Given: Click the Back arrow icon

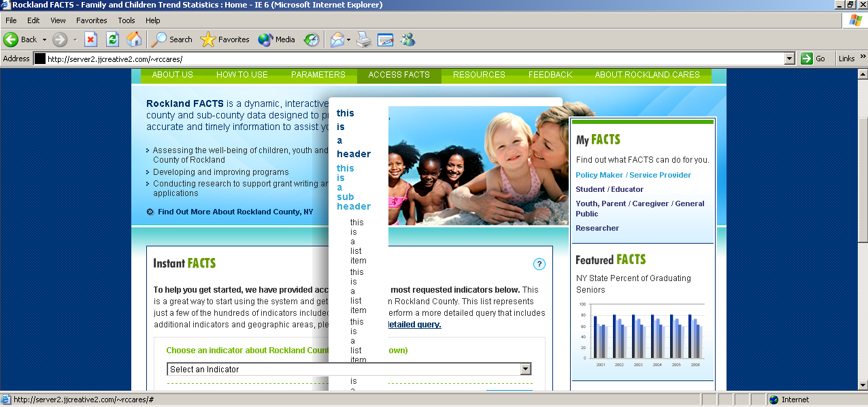Looking at the screenshot, I should click(x=11, y=39).
